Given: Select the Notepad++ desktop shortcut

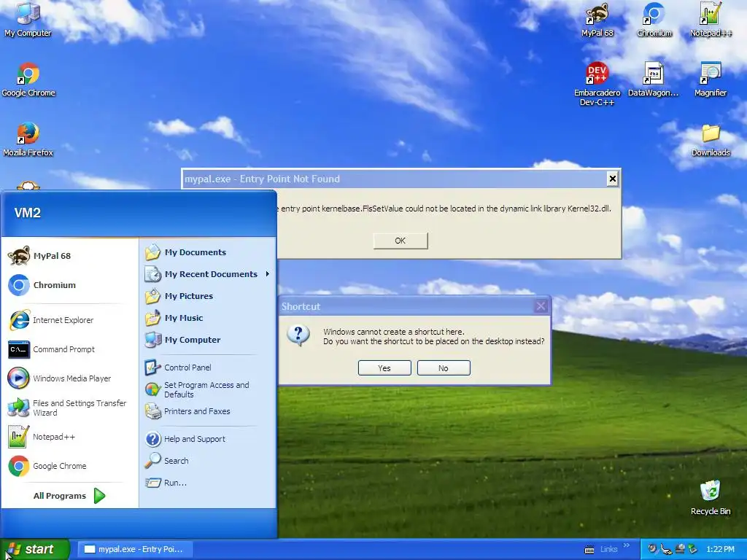Looking at the screenshot, I should 711,20.
